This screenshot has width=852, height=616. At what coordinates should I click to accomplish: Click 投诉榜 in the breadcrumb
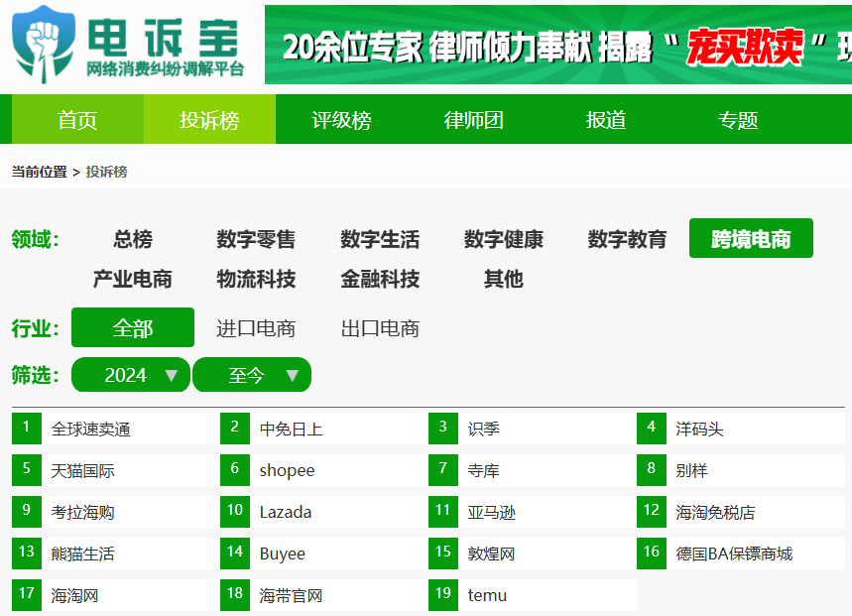point(106,172)
